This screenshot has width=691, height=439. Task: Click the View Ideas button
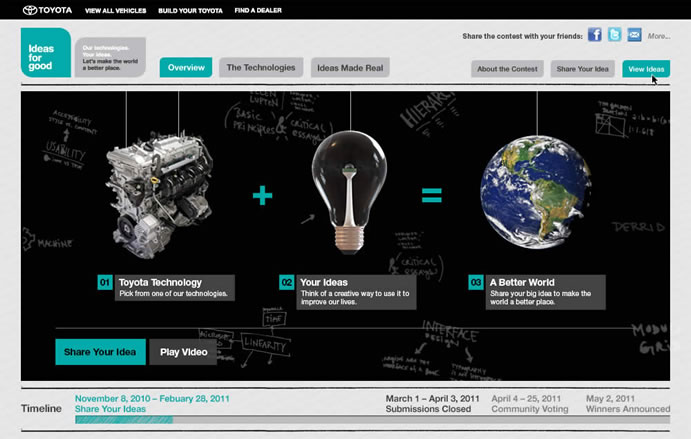point(646,69)
